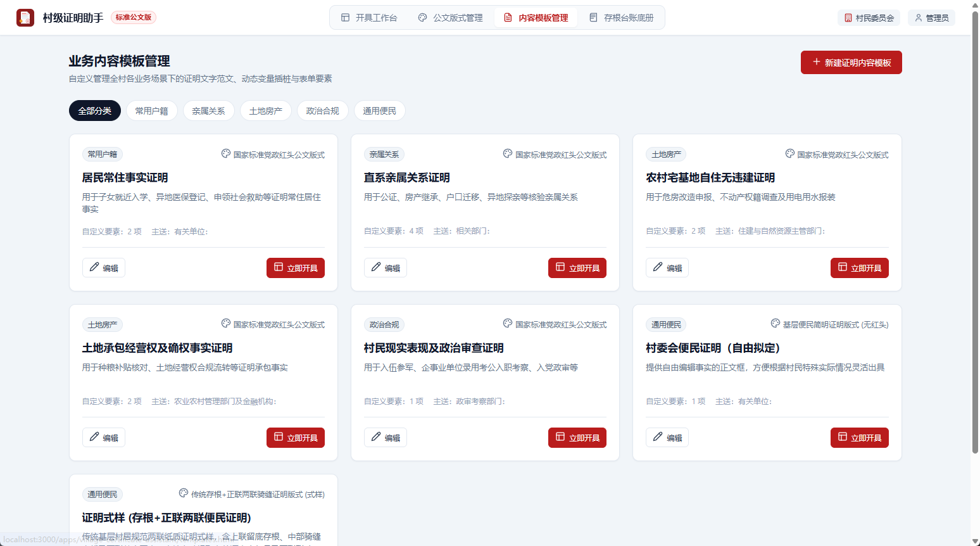980x546 pixels.
Task: Click palette icon on 农村宅基地自住无违建证明 card
Action: pyautogui.click(x=790, y=154)
